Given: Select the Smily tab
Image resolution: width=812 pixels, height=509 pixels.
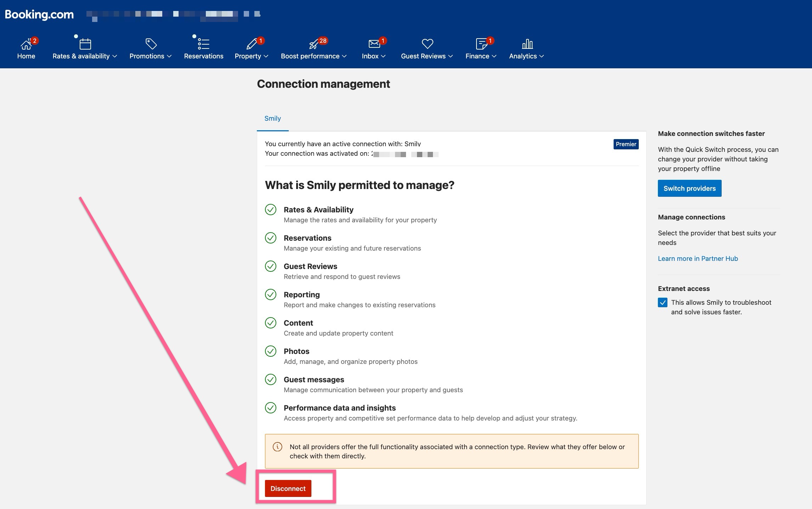Looking at the screenshot, I should (x=272, y=119).
